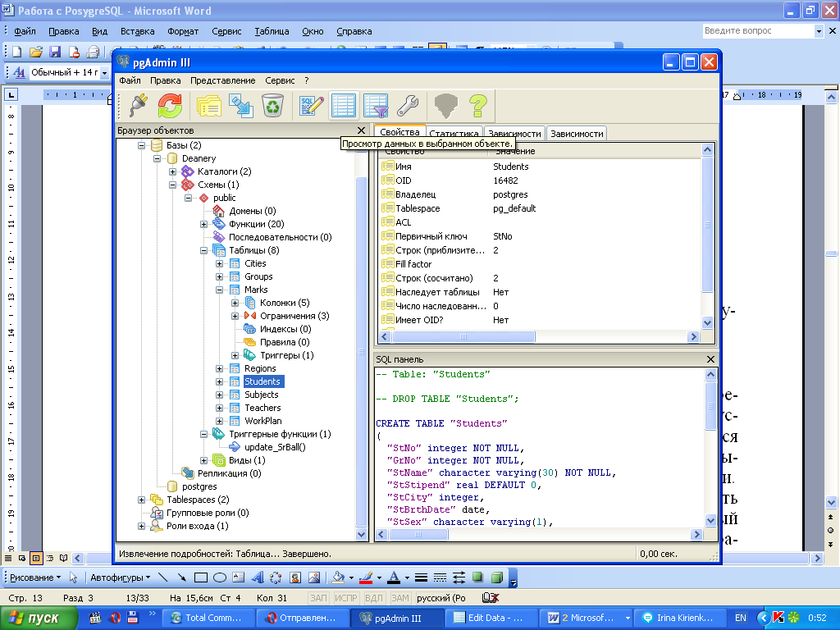Click the Windows пуск Start button
Image resolution: width=840 pixels, height=630 pixels.
point(38,618)
